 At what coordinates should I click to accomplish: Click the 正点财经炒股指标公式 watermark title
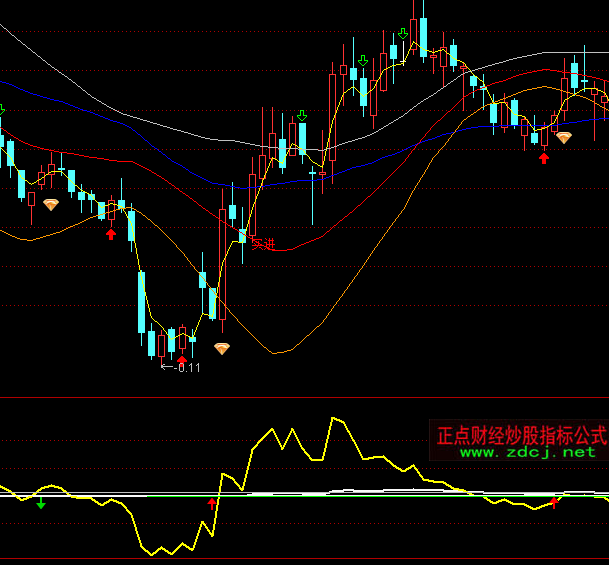(521, 436)
